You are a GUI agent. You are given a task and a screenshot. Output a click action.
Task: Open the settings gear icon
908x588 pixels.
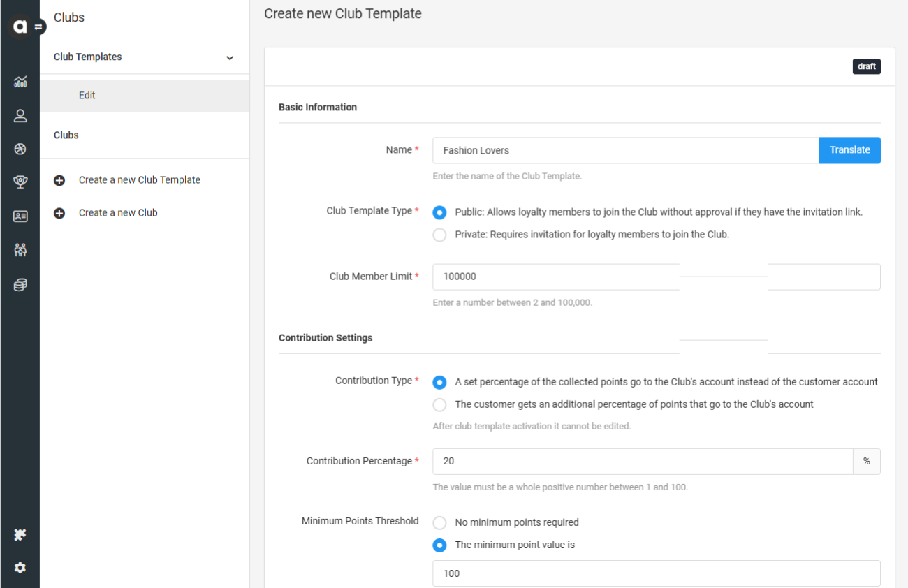pos(20,568)
